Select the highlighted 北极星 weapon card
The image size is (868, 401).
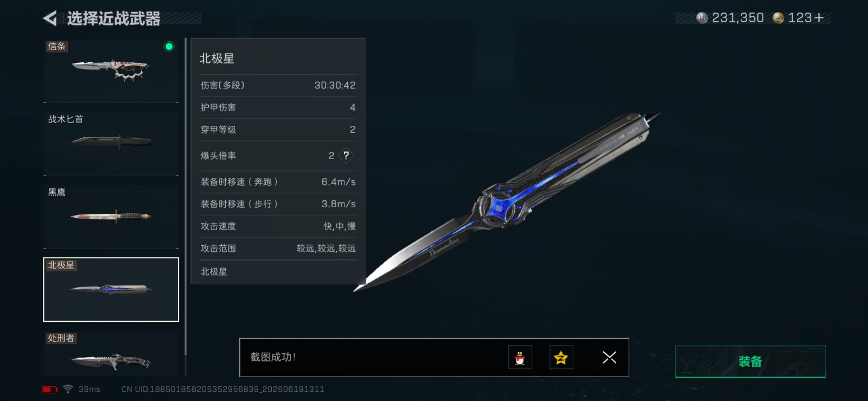coord(111,289)
